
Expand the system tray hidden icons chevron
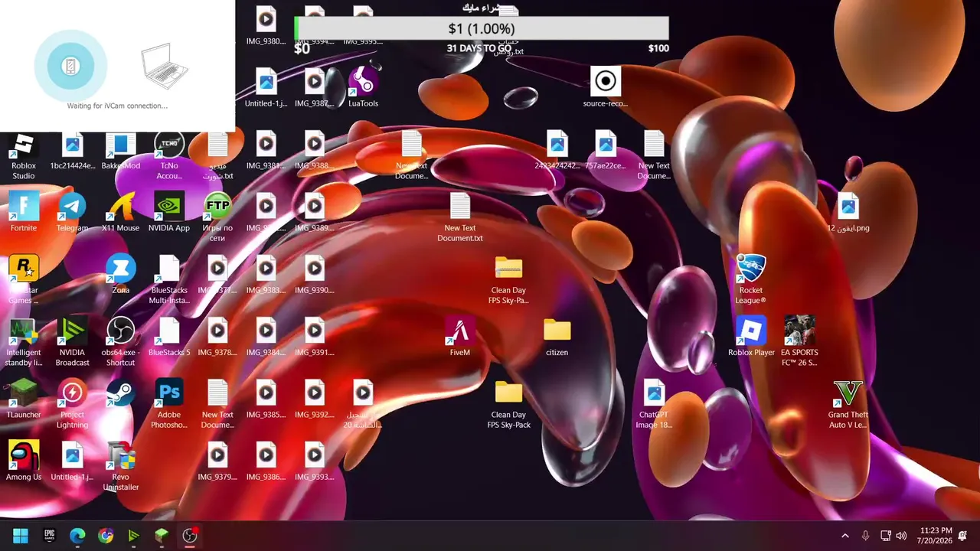tap(845, 536)
